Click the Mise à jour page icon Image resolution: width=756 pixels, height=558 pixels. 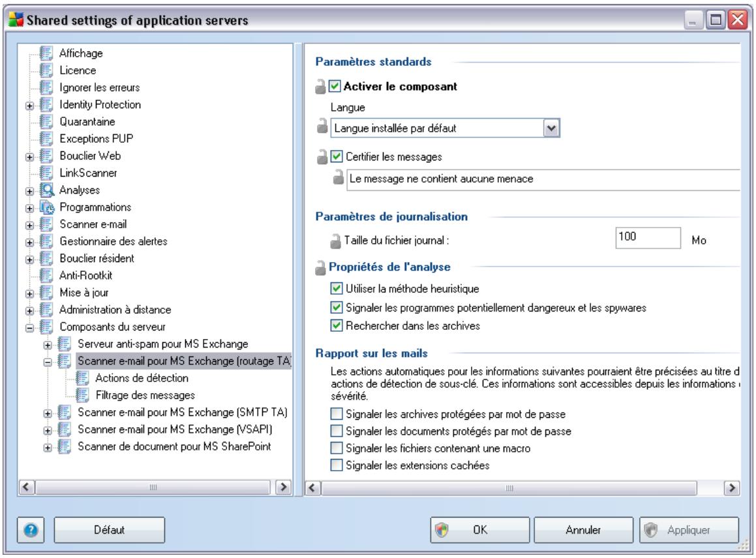46,293
